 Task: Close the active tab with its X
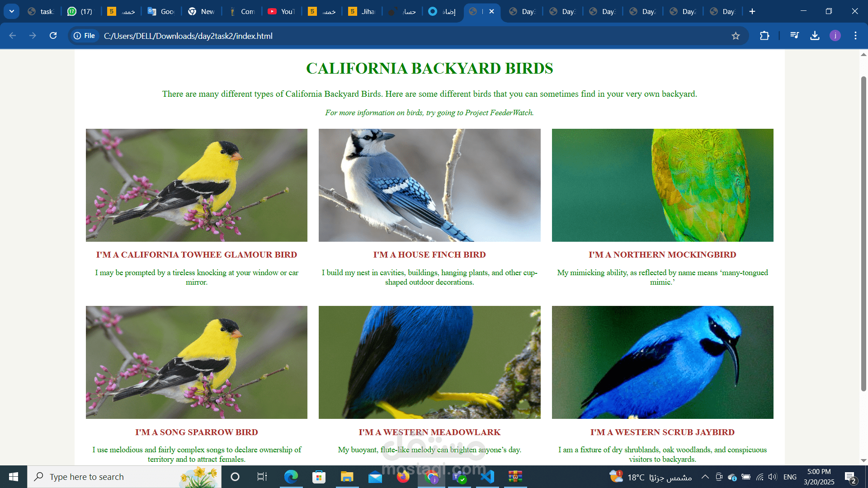coord(491,11)
